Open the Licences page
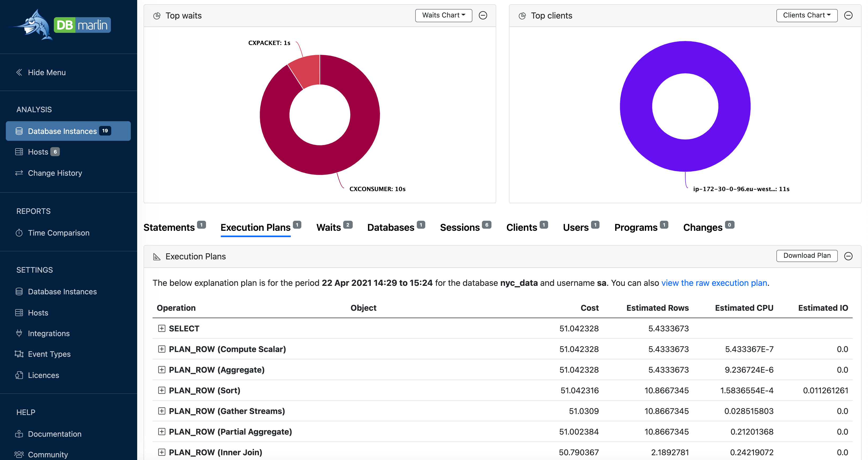 43,375
